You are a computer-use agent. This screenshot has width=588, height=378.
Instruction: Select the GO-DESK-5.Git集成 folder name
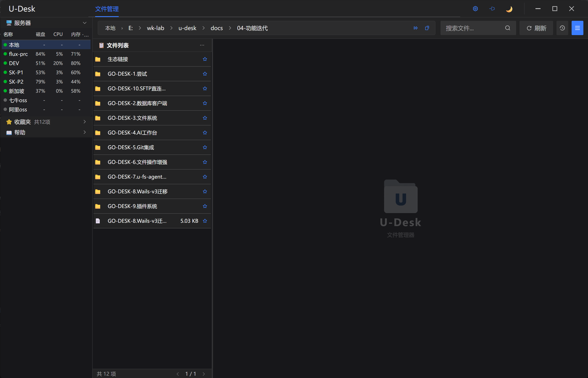131,148
